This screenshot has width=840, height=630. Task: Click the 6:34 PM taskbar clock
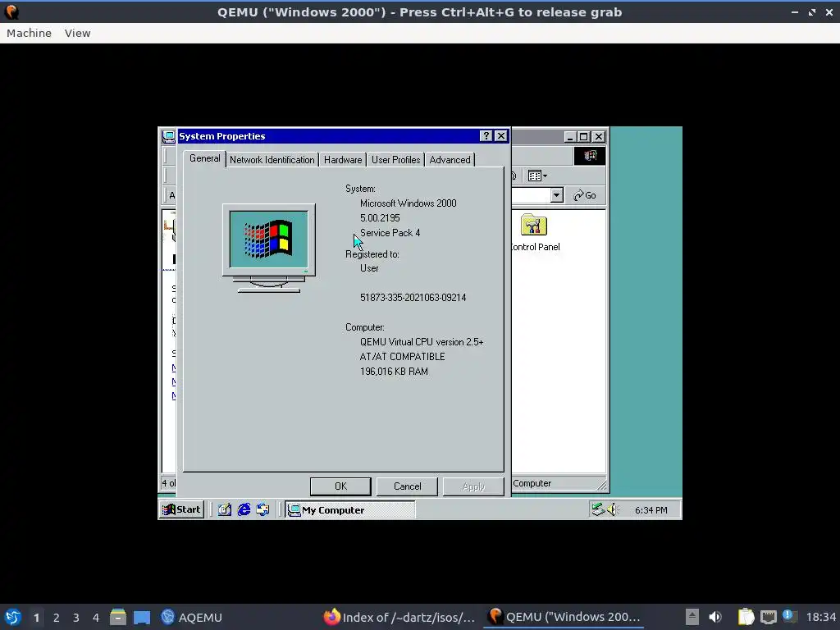pyautogui.click(x=651, y=510)
